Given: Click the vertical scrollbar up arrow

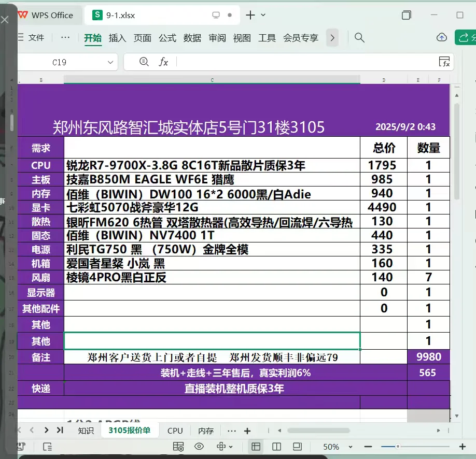Looking at the screenshot, I should pyautogui.click(x=457, y=95).
